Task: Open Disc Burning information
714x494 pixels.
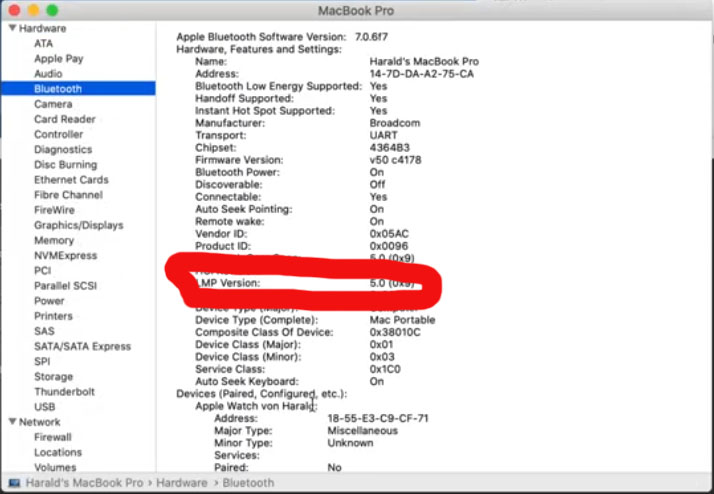Action: click(66, 164)
